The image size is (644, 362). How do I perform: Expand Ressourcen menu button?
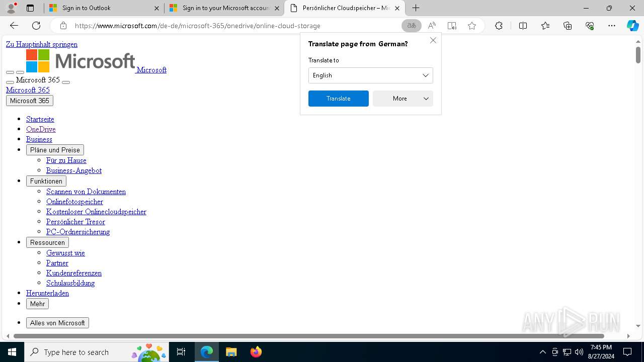(47, 242)
